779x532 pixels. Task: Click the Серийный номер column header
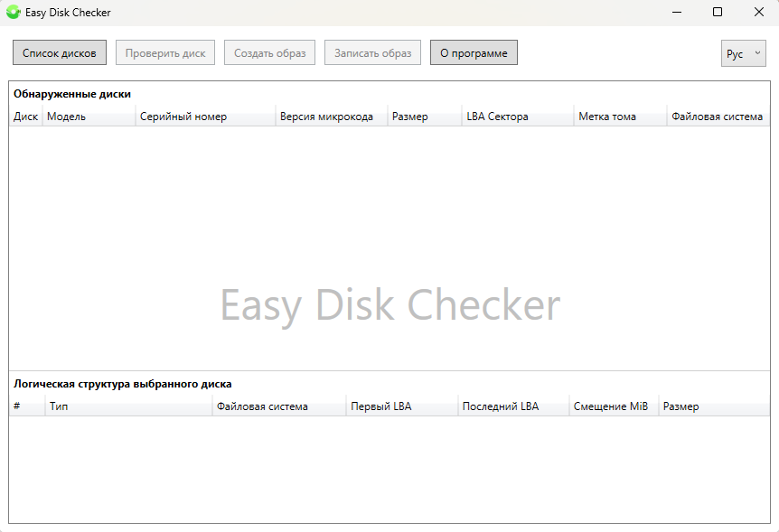(206, 117)
